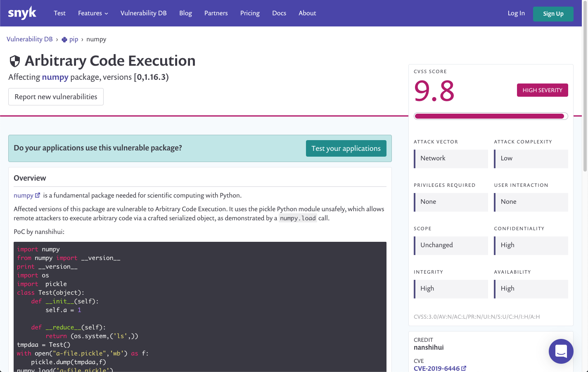Click the pip breadcrumb link
This screenshot has width=588, height=372.
pyautogui.click(x=73, y=39)
